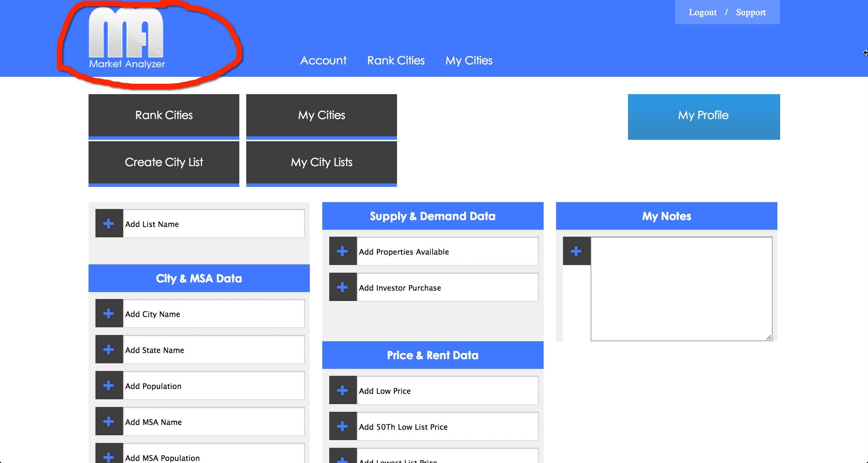
Task: Open Rank Cities in top navigation bar
Action: [x=396, y=61]
